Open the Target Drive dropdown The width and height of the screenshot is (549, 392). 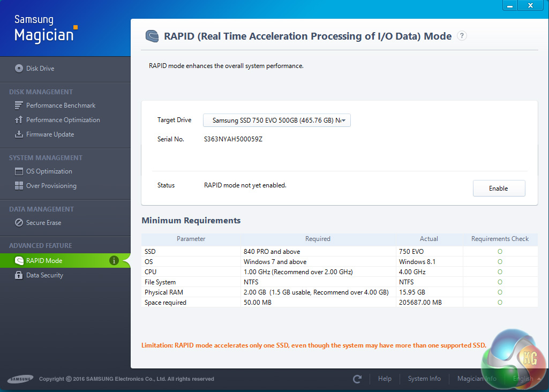(276, 120)
